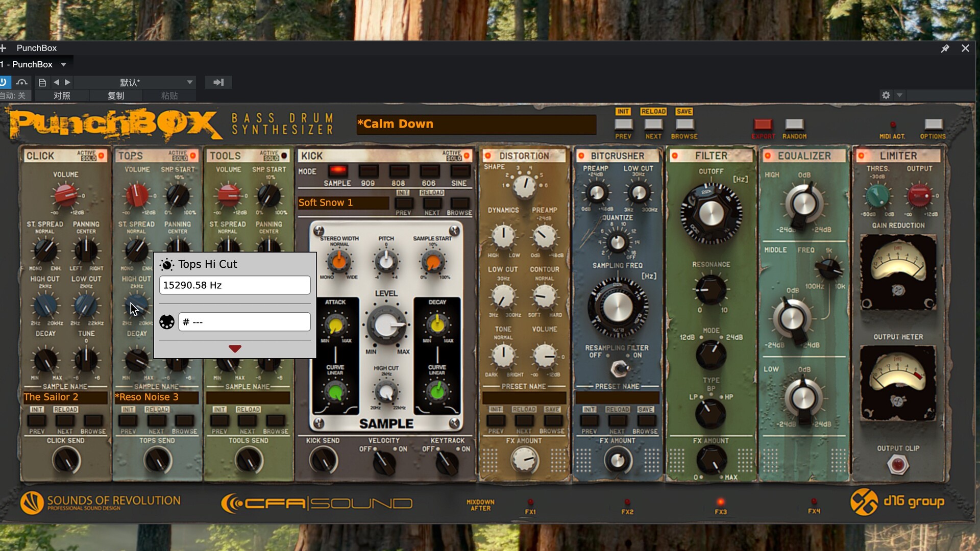Click the kick attack curve shape display
The image size is (980, 551).
335,409
